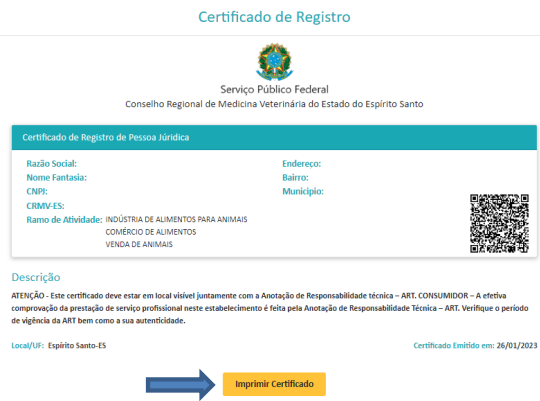The height and width of the screenshot is (401, 540).
Task: Click the Ramo de Atividade label
Action: click(64, 220)
